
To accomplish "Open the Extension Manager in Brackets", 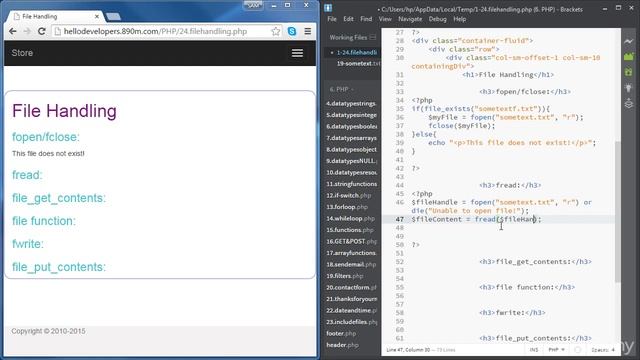I will pos(629,56).
